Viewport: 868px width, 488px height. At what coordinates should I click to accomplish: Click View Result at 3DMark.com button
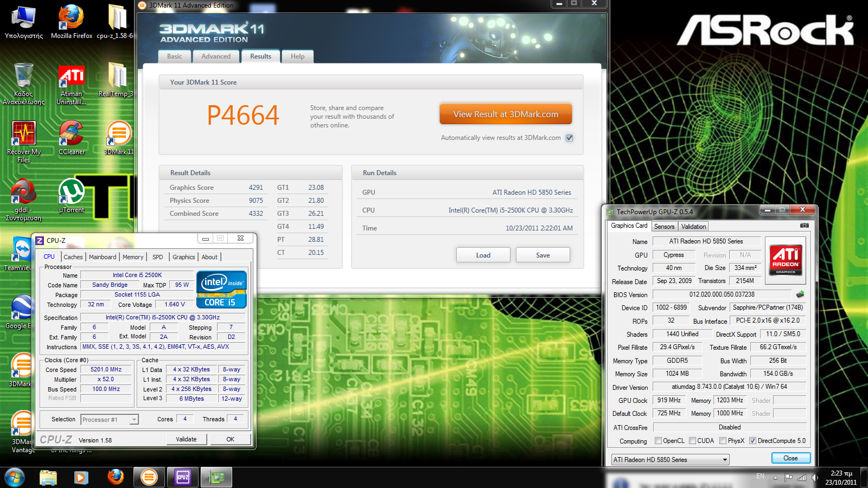pyautogui.click(x=506, y=114)
